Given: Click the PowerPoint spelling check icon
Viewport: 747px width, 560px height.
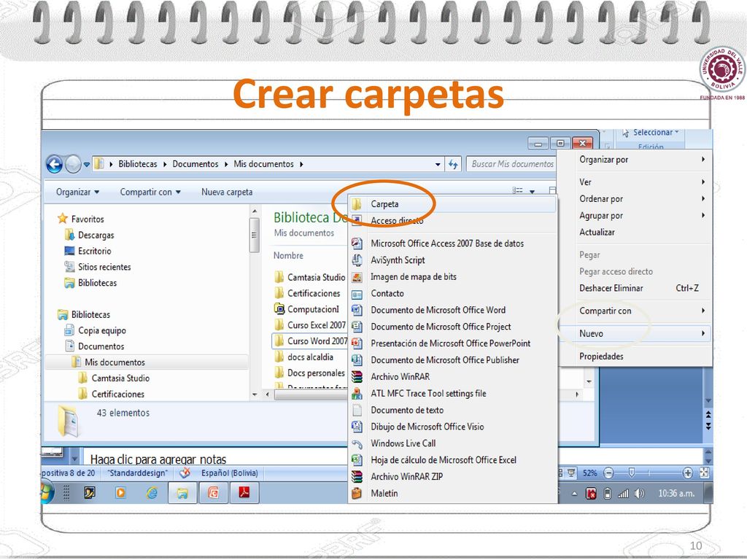Looking at the screenshot, I should [x=185, y=472].
